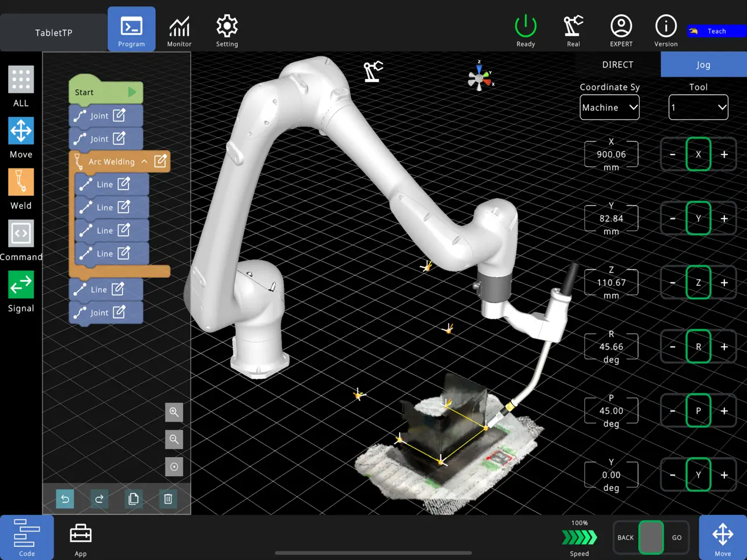Viewport: 747px width, 560px height.
Task: Open the Tool number dropdown
Action: click(698, 107)
